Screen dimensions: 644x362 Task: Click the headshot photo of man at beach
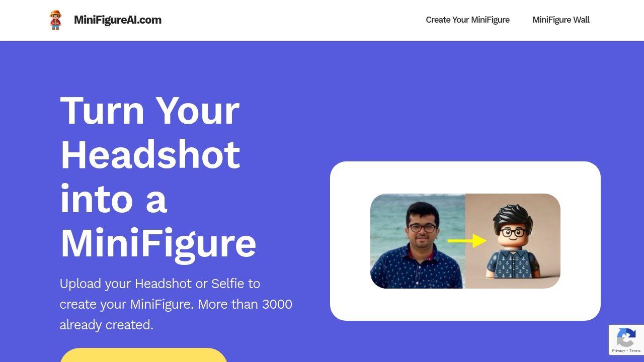[x=418, y=241]
